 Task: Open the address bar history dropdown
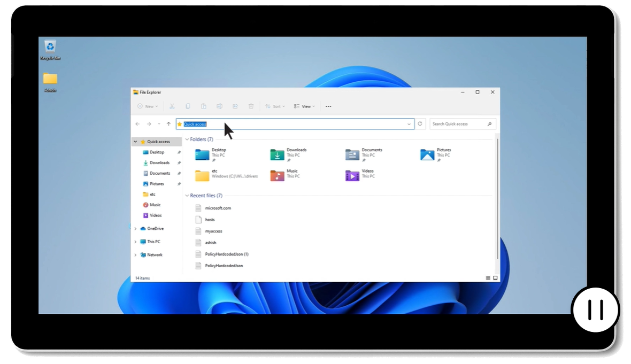[x=409, y=124]
